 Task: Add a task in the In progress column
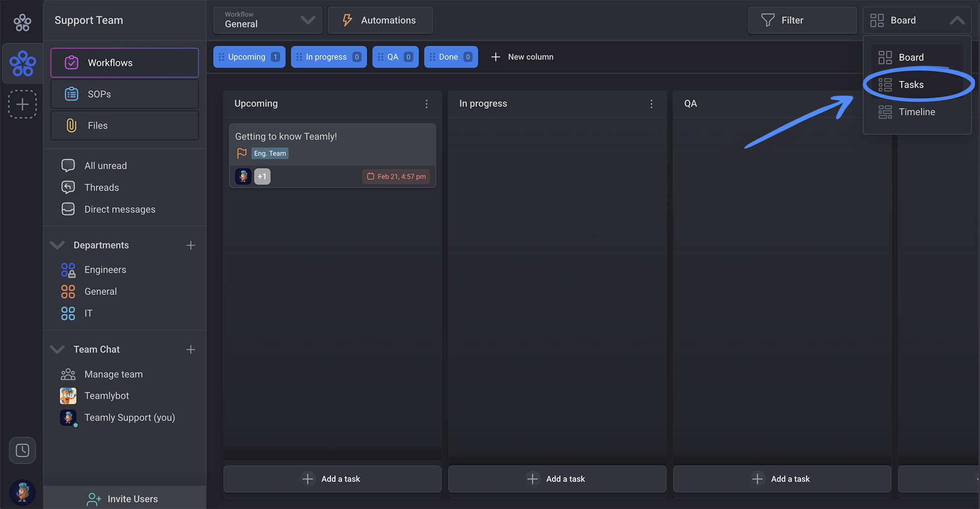pyautogui.click(x=557, y=479)
